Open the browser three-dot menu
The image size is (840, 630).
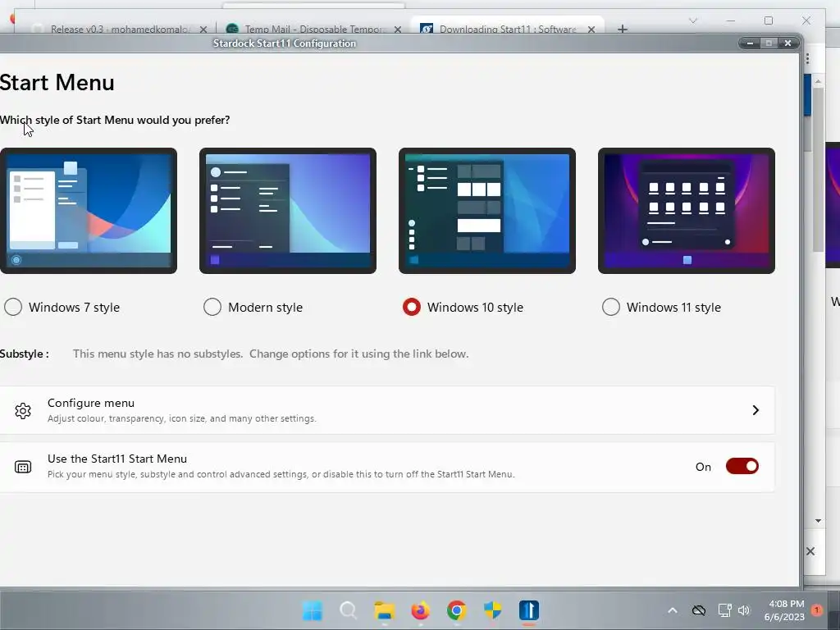808,59
